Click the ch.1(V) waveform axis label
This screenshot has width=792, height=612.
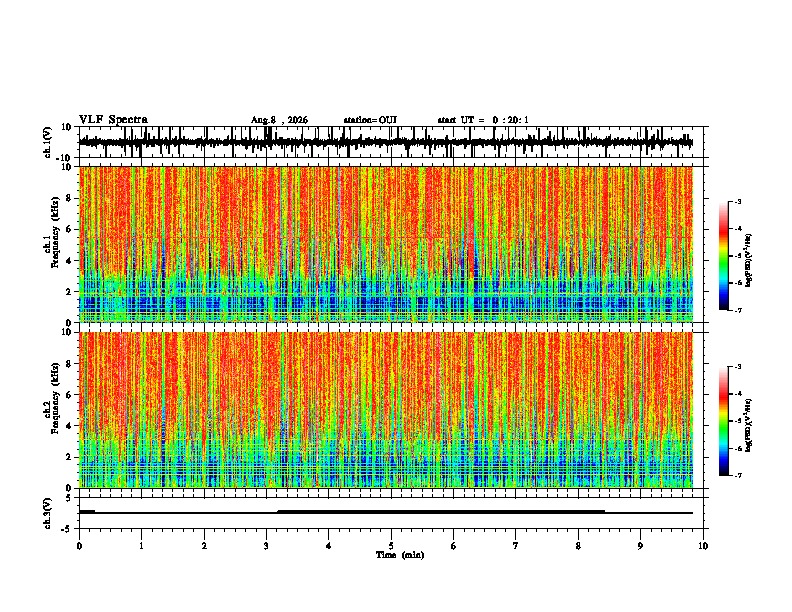tap(48, 142)
